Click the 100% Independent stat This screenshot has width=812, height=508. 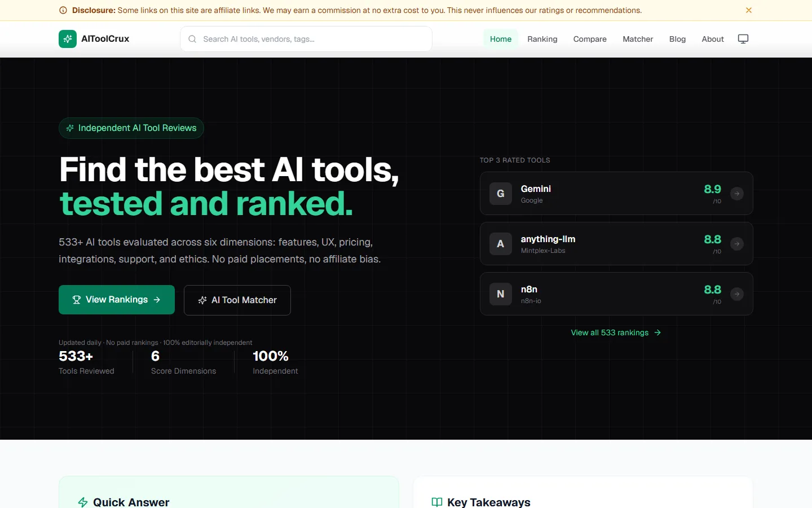[x=275, y=362]
